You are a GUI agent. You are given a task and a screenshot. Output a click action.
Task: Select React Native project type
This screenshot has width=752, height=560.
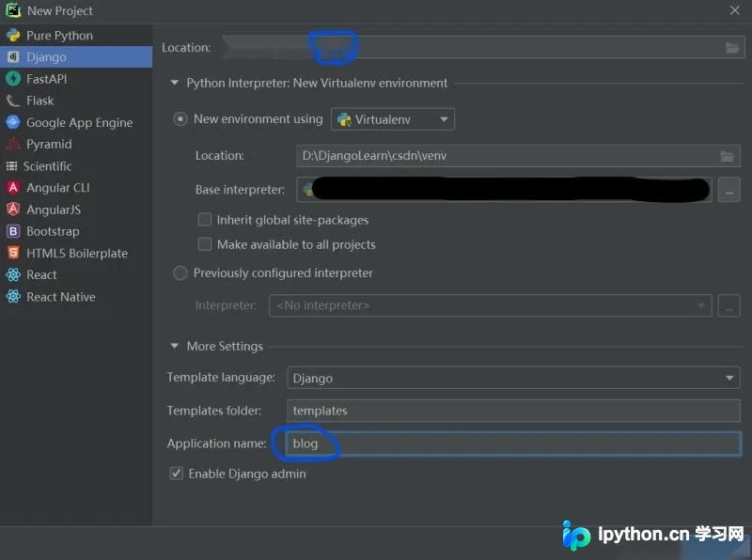tap(76, 297)
